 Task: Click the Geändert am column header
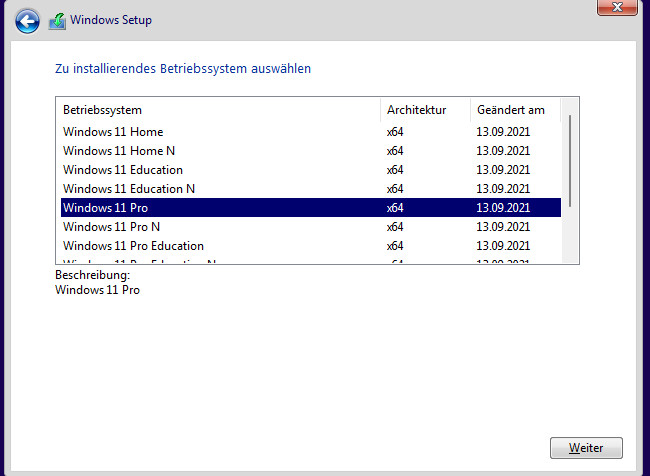[511, 110]
